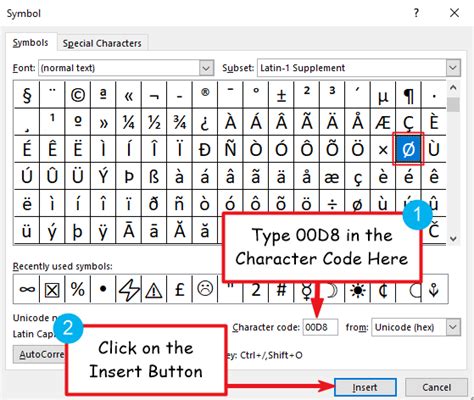This screenshot has height=400, width=474.
Task: Pick the multiplication × sign
Action: click(383, 149)
